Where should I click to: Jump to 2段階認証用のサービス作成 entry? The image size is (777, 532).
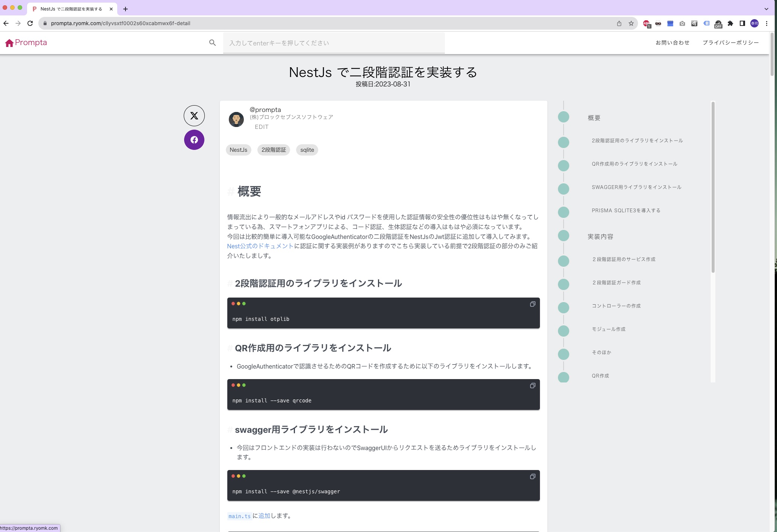tap(624, 259)
